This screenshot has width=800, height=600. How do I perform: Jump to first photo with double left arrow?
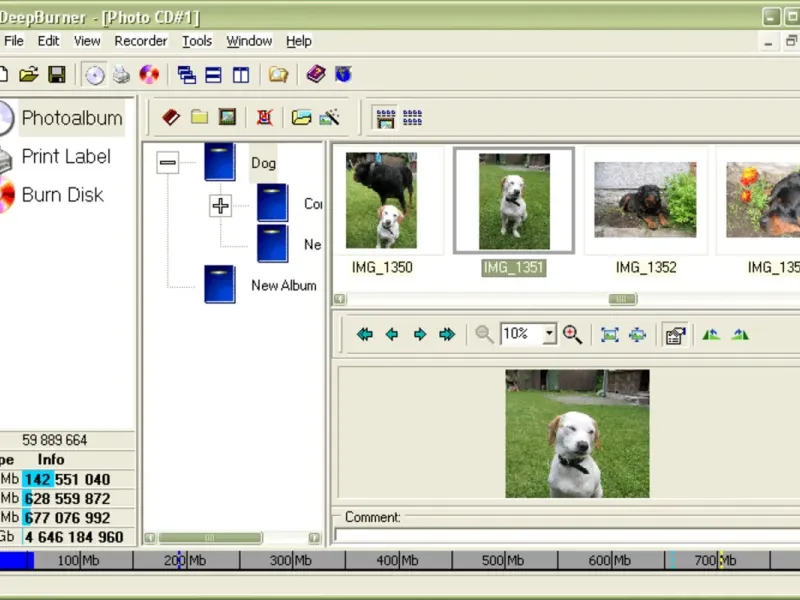pos(364,335)
